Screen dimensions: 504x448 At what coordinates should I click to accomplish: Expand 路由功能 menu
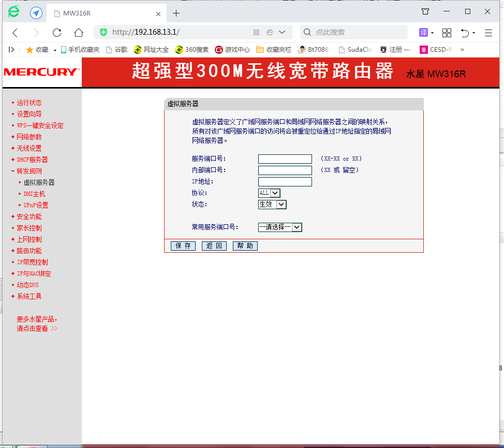(x=29, y=251)
